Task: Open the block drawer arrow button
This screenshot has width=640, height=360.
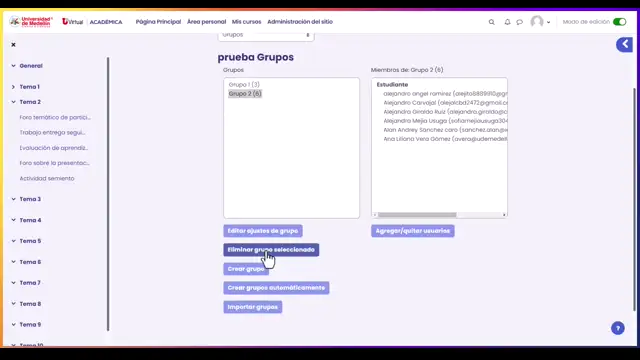Action: (x=624, y=44)
